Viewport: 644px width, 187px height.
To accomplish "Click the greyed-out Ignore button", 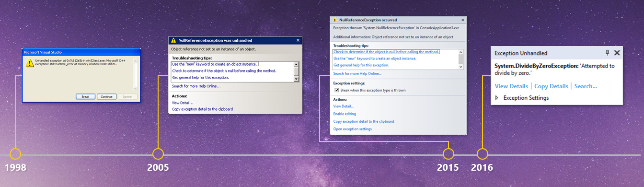I will [127, 96].
